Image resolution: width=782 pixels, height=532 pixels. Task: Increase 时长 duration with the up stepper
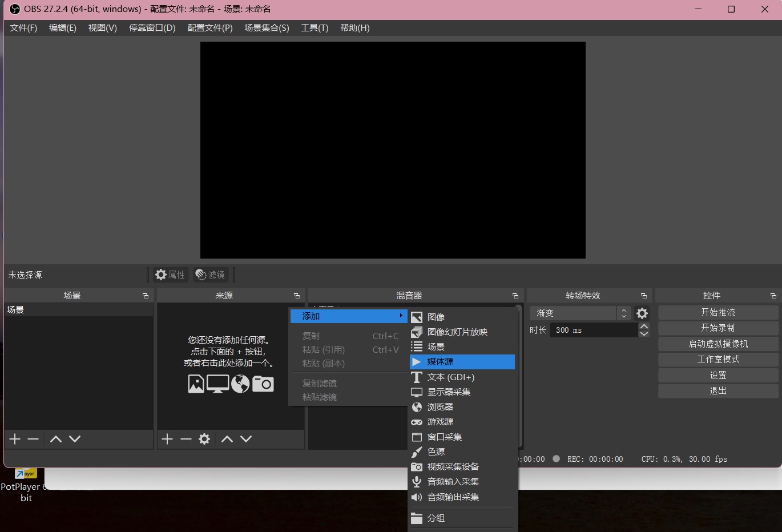click(644, 326)
